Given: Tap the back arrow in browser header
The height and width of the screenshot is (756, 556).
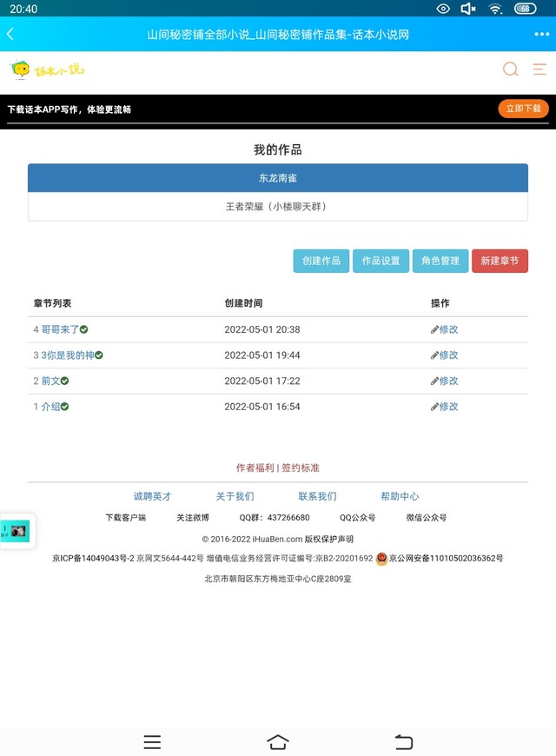Looking at the screenshot, I should click(x=10, y=35).
